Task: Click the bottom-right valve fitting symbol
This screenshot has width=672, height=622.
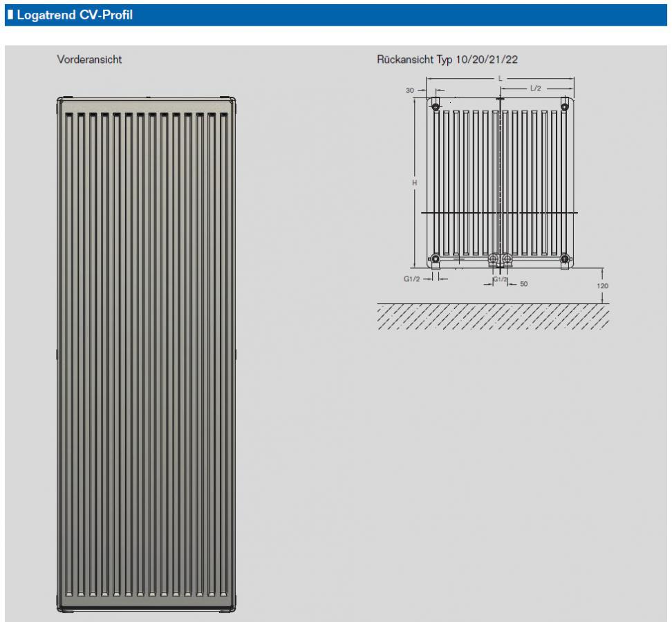Action: click(566, 259)
